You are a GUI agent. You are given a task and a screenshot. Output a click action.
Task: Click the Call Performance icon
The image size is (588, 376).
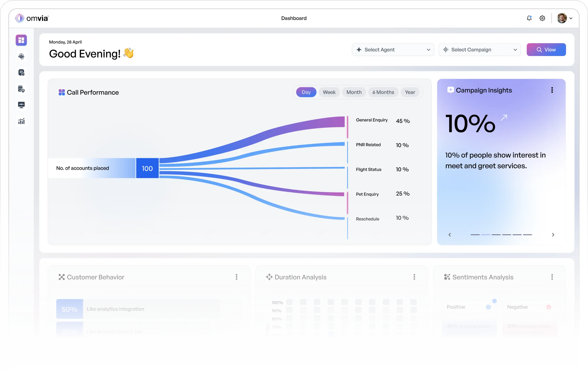click(x=62, y=92)
